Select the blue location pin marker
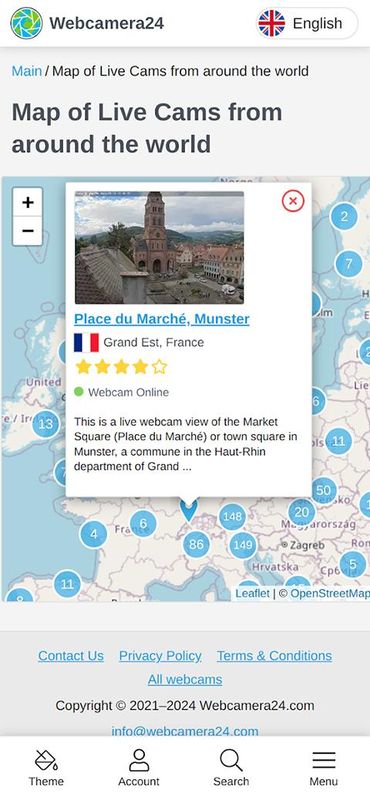 click(x=188, y=511)
